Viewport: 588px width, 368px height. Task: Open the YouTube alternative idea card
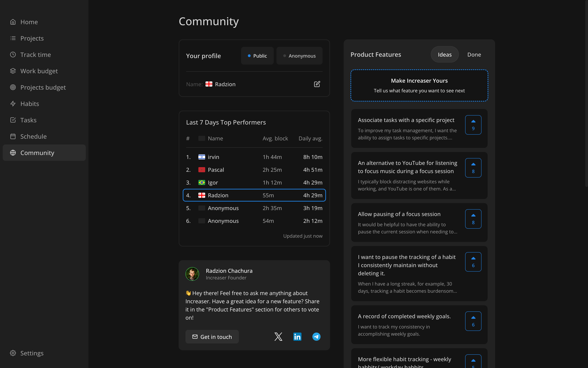click(x=419, y=175)
